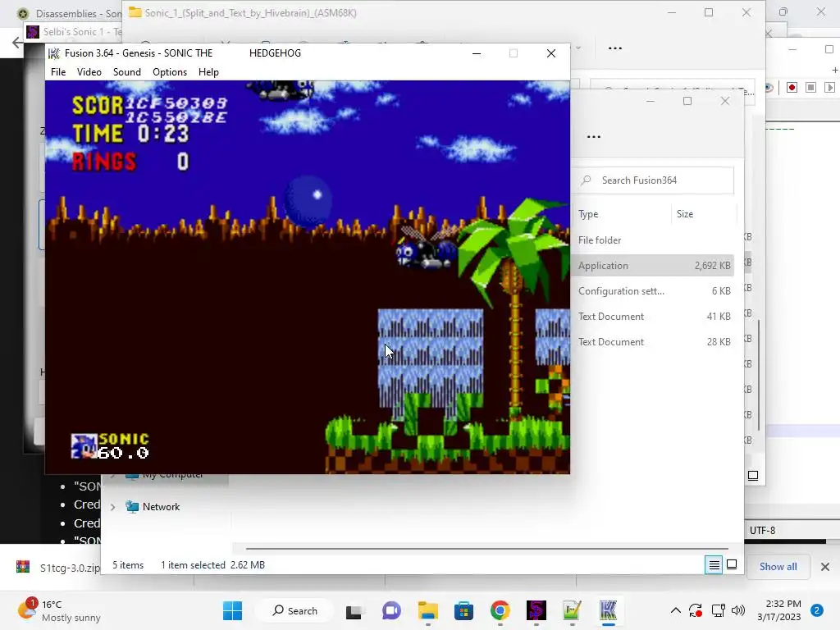Viewport: 840px width, 630px height.
Task: Click the record button in the editor toolbar
Action: (x=792, y=87)
